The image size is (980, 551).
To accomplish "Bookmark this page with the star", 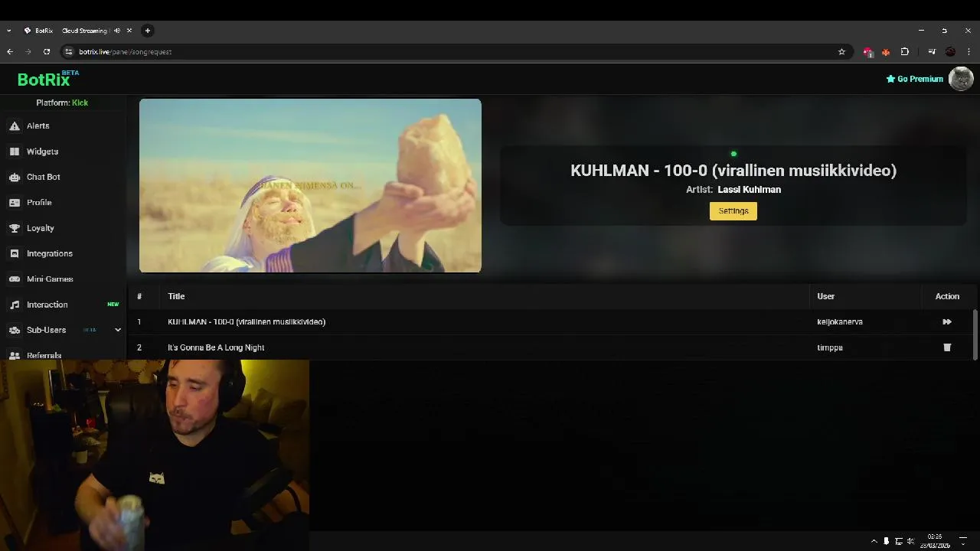I will tap(841, 52).
